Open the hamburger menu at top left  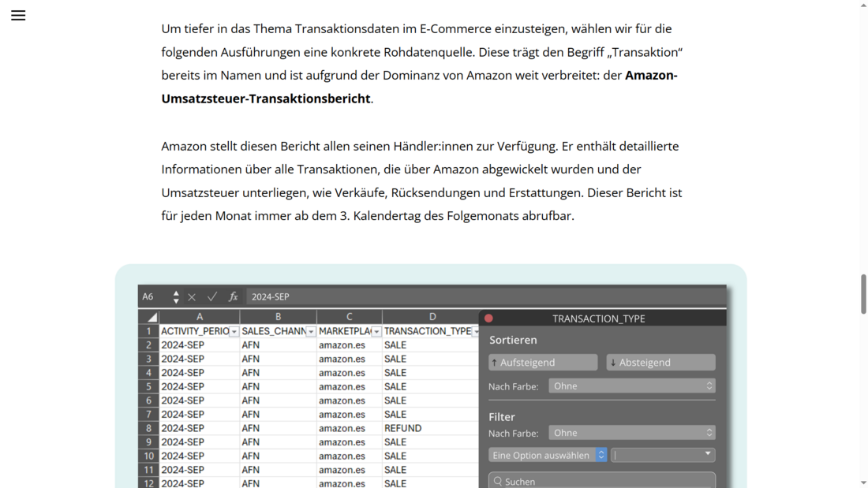(18, 16)
